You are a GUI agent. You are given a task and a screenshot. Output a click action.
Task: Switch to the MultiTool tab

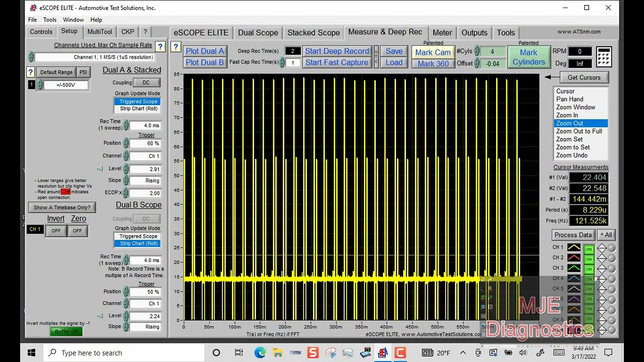100,32
